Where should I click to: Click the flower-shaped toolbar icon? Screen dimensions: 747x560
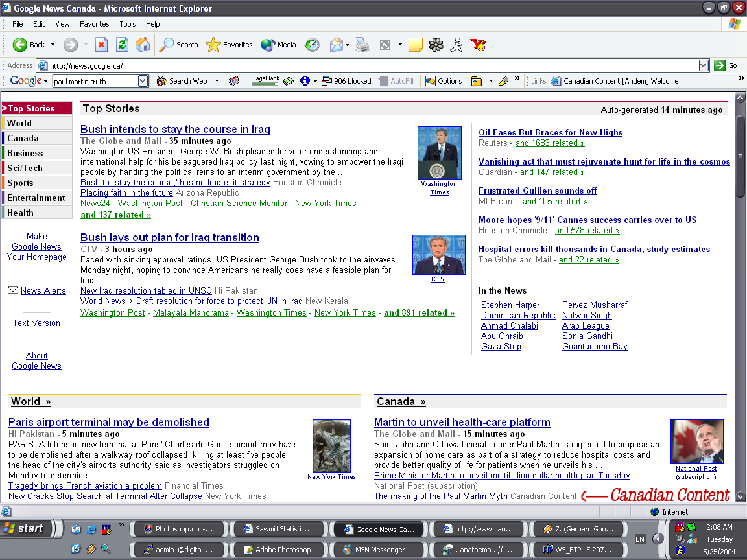click(436, 45)
